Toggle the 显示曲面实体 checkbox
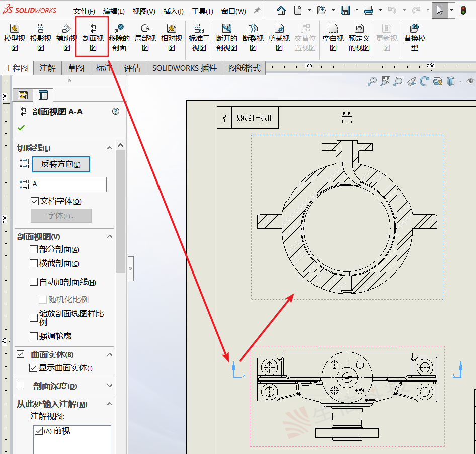The image size is (476, 454). tap(33, 368)
